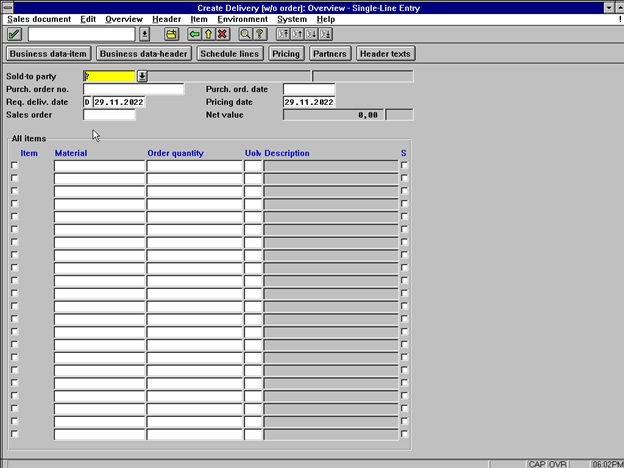This screenshot has height=468, width=624.
Task: Tick the first item row checkbox
Action: [x=14, y=165]
